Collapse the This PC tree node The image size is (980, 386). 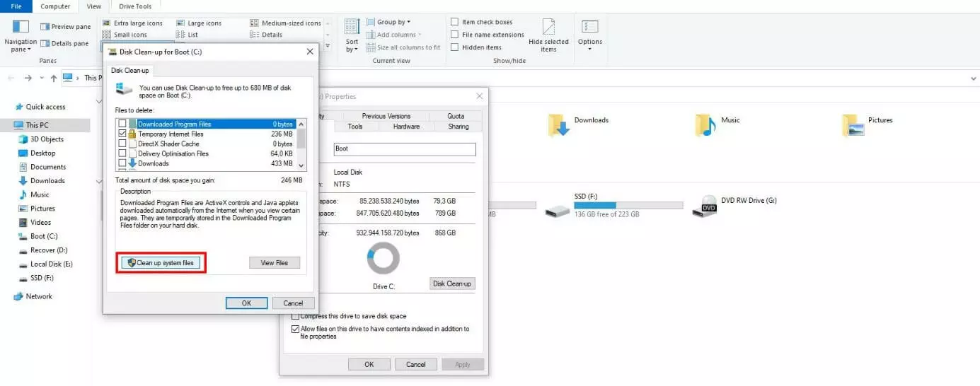7,125
